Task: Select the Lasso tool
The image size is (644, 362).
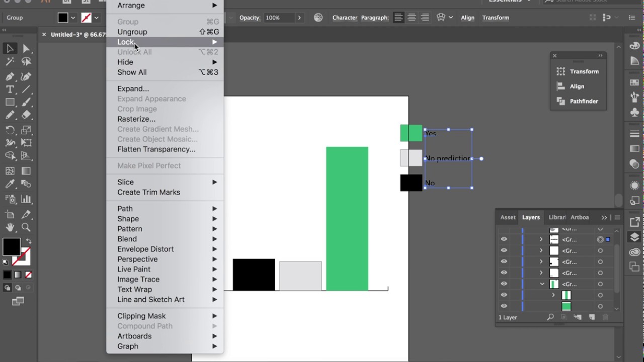Action: point(26,62)
